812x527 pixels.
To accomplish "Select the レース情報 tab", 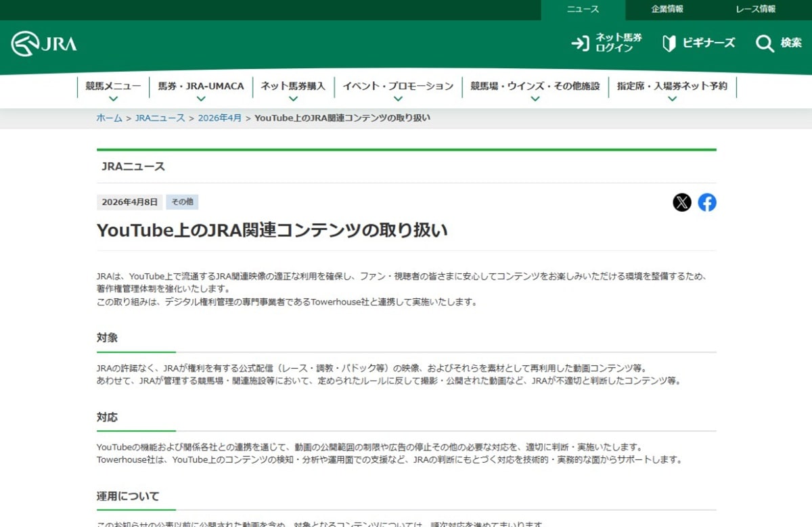I will (x=755, y=9).
